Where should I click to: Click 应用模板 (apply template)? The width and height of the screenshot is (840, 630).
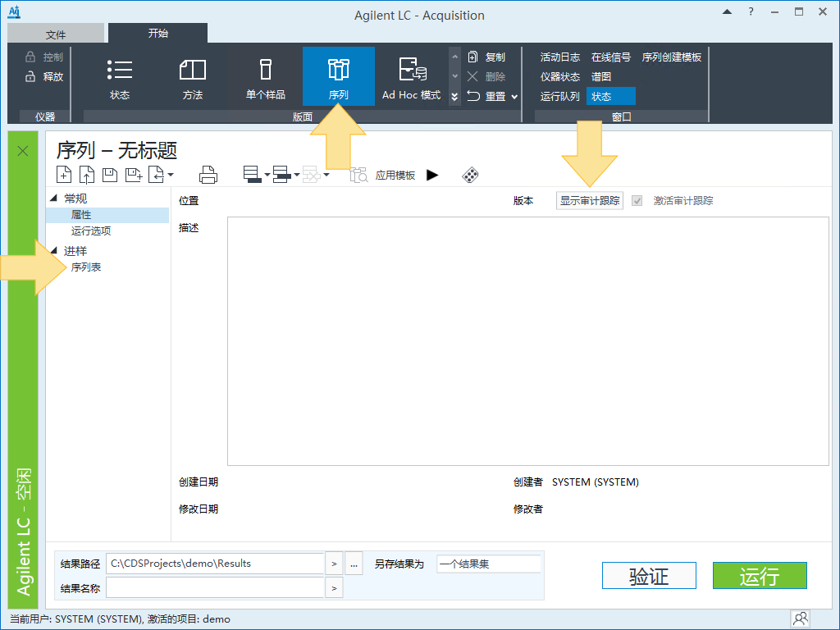coord(395,176)
